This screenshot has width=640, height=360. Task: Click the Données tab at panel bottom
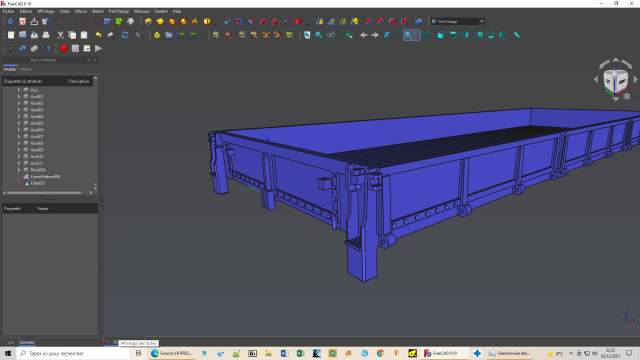(x=27, y=342)
